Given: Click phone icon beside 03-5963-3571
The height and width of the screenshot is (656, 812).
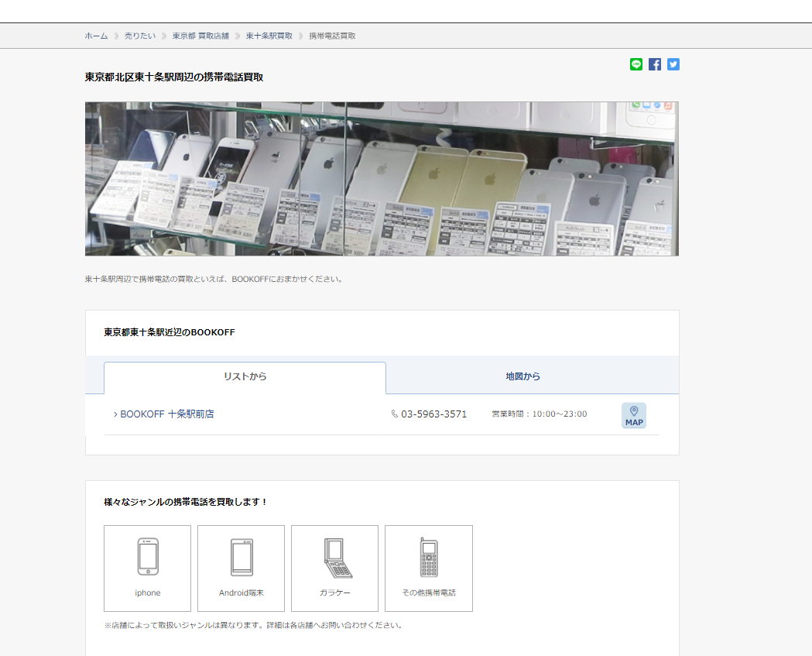Looking at the screenshot, I should pyautogui.click(x=395, y=414).
